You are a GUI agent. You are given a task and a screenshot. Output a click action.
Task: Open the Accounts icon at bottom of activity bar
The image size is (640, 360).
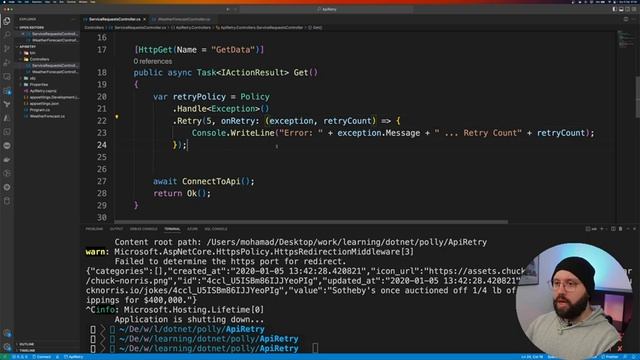tap(7, 333)
